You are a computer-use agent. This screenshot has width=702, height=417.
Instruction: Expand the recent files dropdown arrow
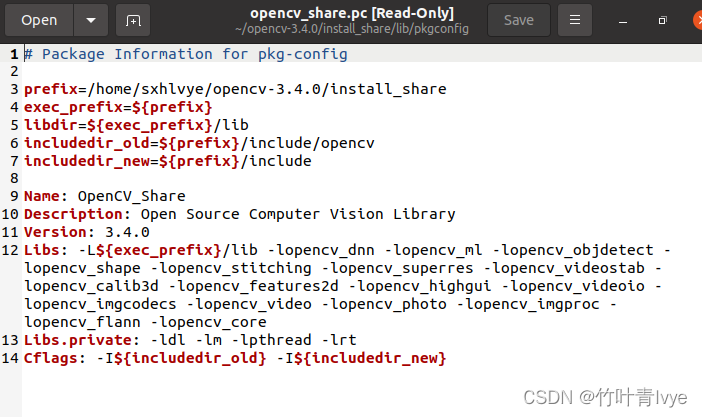click(x=91, y=20)
